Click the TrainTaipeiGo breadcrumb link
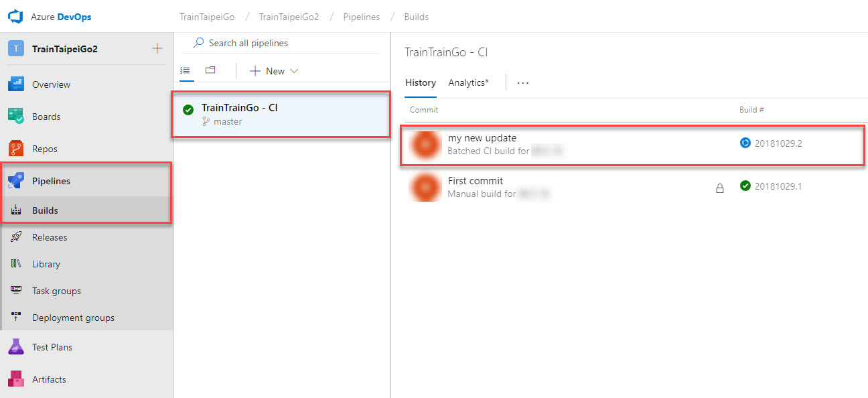The image size is (868, 398). click(207, 17)
